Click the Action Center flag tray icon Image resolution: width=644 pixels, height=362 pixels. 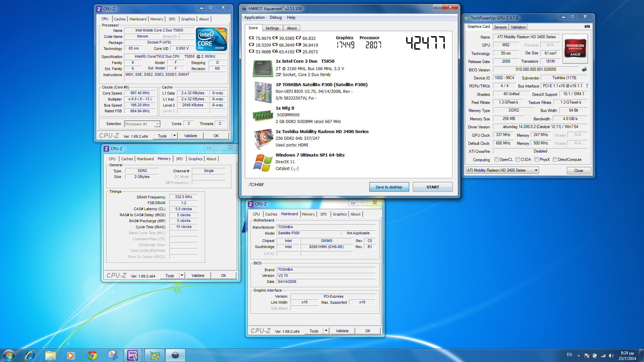click(x=587, y=356)
